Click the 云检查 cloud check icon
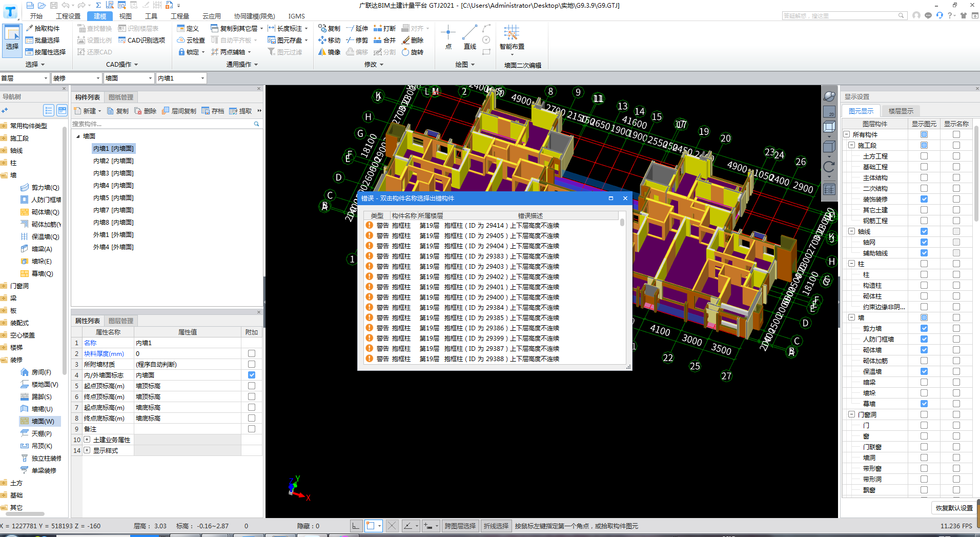This screenshot has width=980, height=537. pos(181,41)
